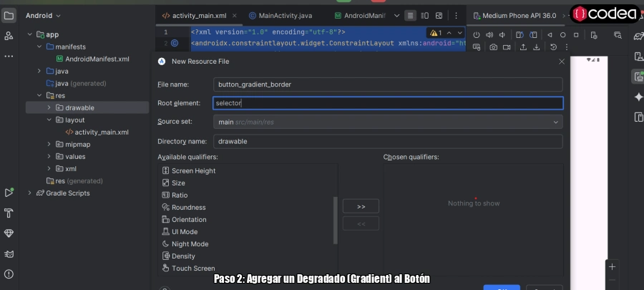
Task: Open the Logcat cat icon
Action: pos(9,253)
